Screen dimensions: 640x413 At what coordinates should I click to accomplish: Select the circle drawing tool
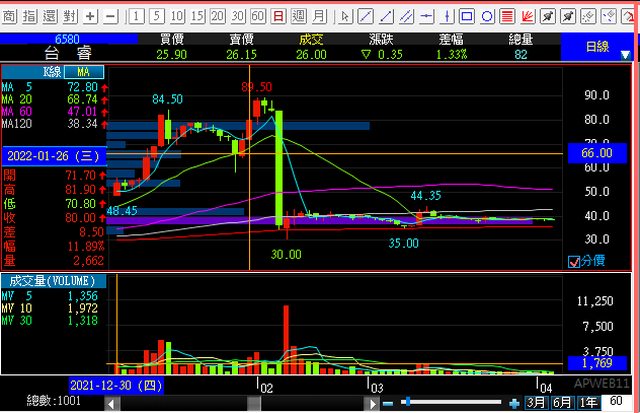click(486, 17)
